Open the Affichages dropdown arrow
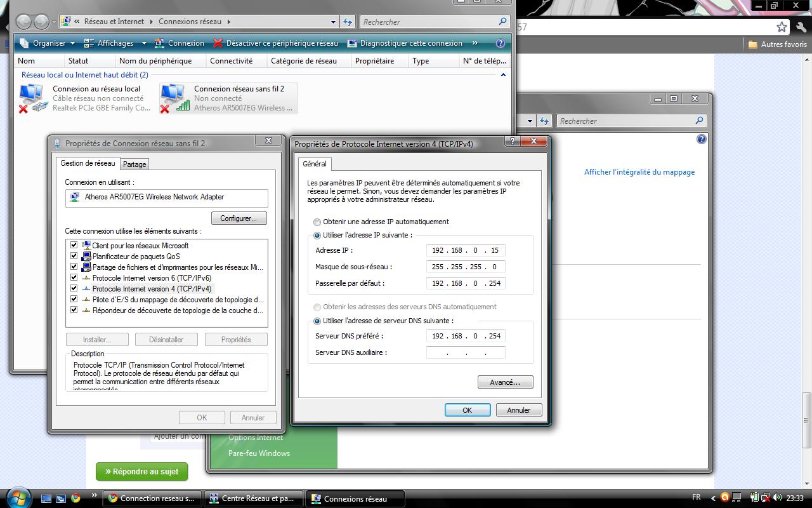Viewport: 812px width, 508px height. (144, 43)
